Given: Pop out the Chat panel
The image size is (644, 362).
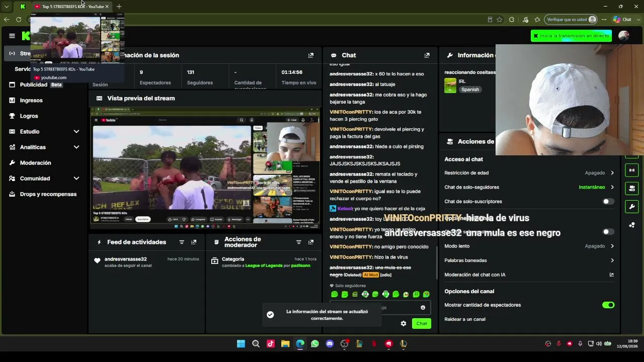Looking at the screenshot, I should coord(427,55).
